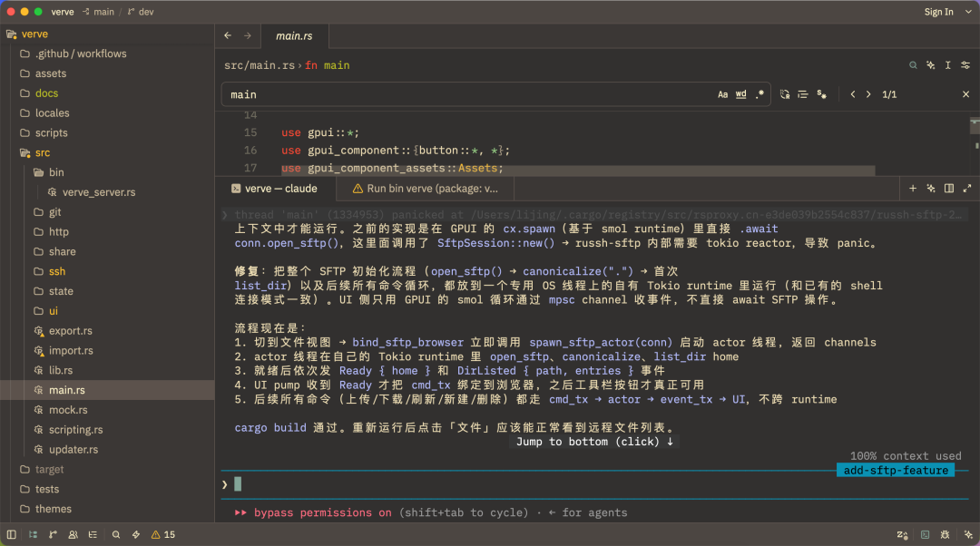The width and height of the screenshot is (980, 546).
Task: Select the main.rs editor tab
Action: click(x=294, y=36)
